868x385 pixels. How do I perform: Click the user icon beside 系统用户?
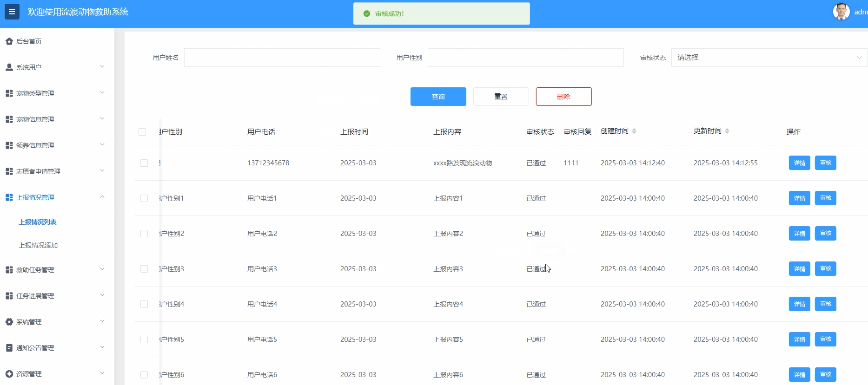9,67
